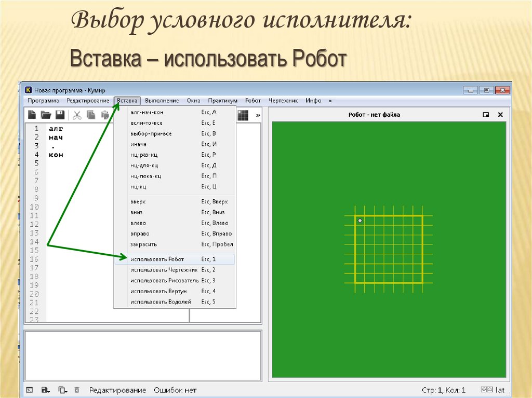Screen dimensions: 532x398
Task: Insert the 'вправо' command
Action: [x=175, y=234]
